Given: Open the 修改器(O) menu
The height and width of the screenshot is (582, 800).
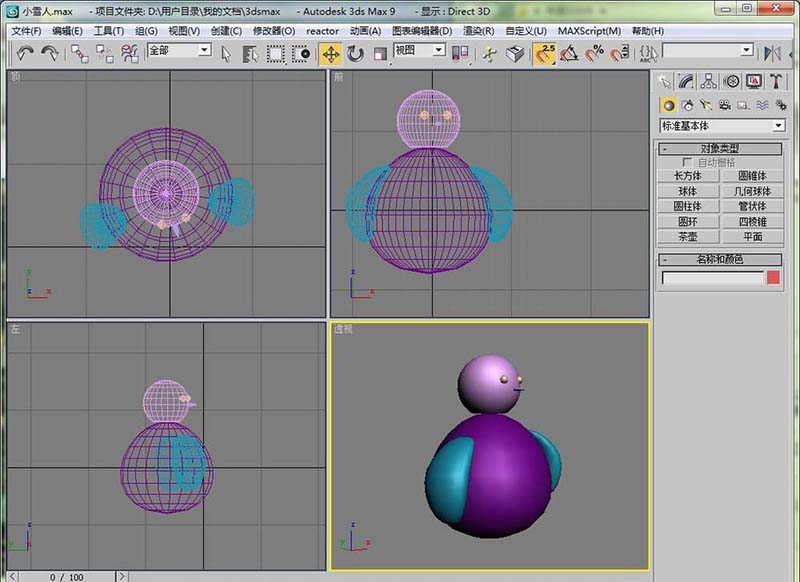Looking at the screenshot, I should click(274, 31).
